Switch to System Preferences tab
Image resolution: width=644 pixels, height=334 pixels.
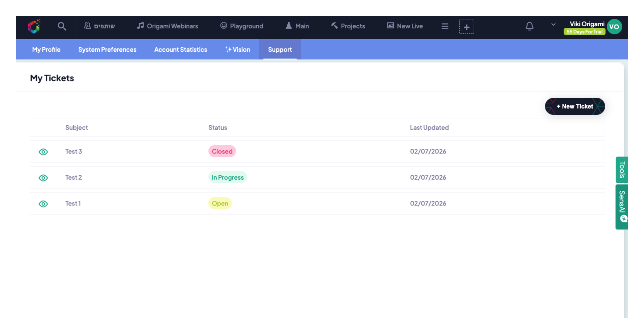107,50
